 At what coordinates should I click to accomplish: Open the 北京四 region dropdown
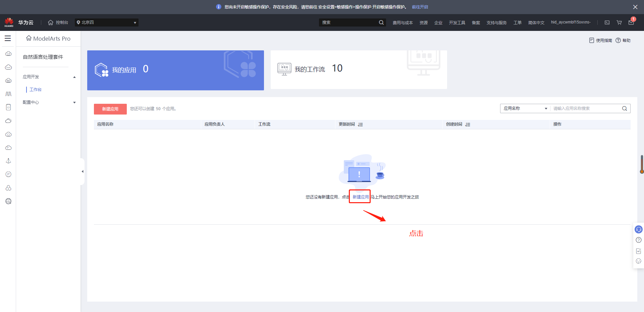click(107, 23)
